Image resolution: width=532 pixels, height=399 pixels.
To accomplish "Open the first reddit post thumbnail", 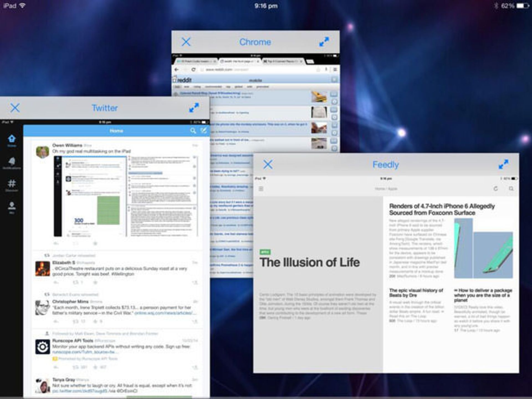I will [319, 97].
